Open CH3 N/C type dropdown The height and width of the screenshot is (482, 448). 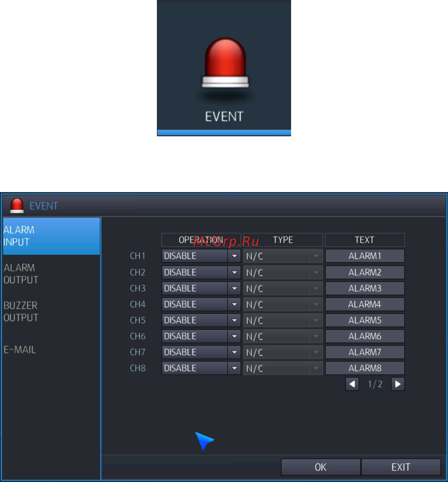pyautogui.click(x=283, y=288)
